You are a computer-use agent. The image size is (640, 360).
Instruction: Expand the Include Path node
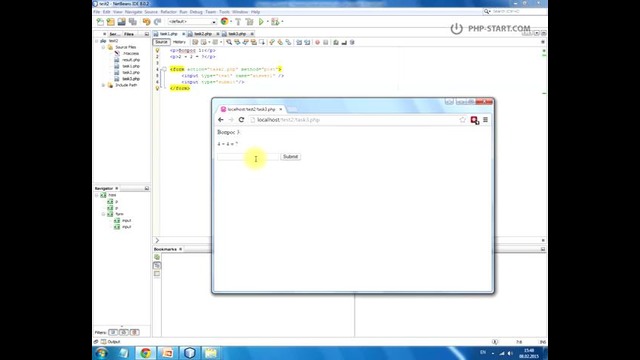coord(103,85)
